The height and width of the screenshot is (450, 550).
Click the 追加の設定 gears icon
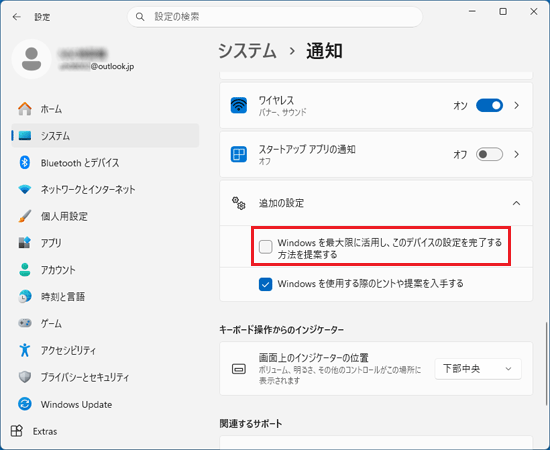click(239, 203)
